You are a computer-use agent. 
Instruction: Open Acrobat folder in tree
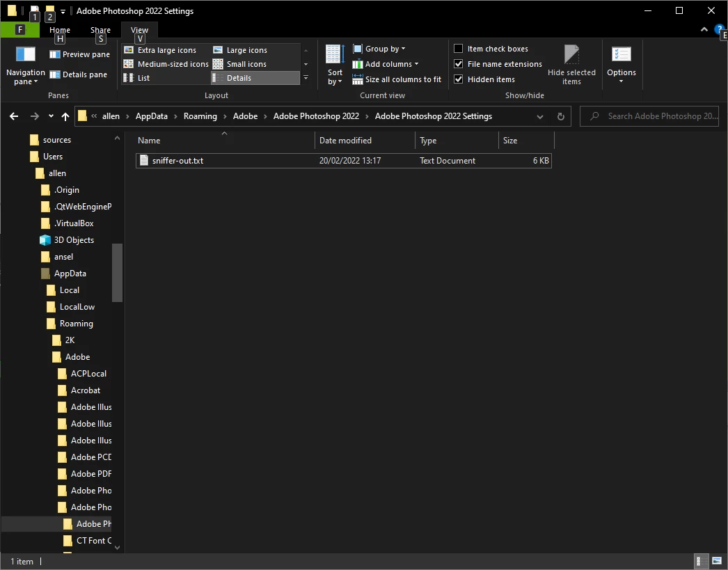79,390
